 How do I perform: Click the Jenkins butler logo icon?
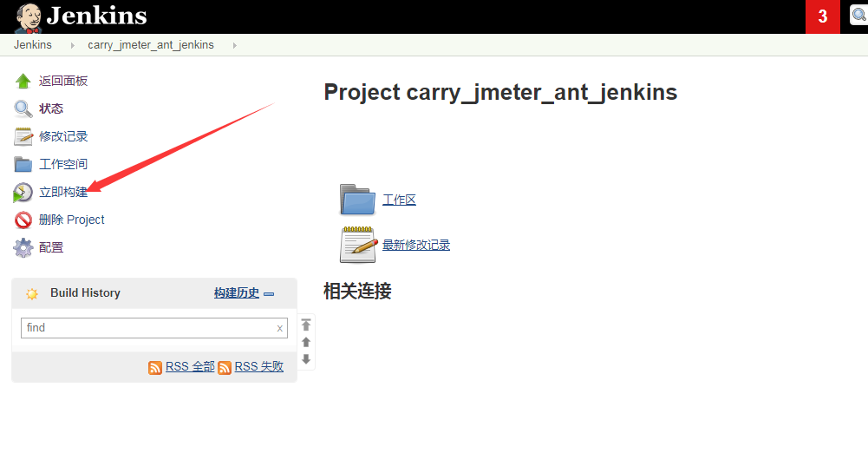29,17
